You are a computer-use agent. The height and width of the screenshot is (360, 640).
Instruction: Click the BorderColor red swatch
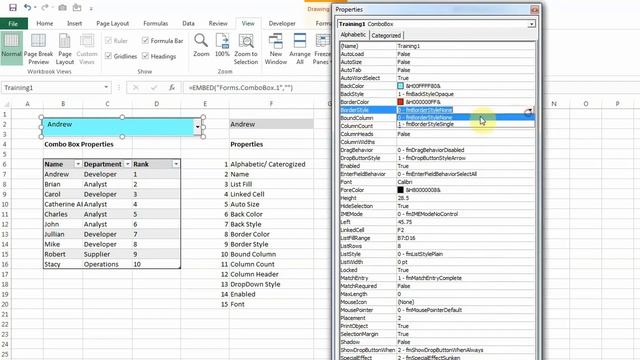point(400,102)
